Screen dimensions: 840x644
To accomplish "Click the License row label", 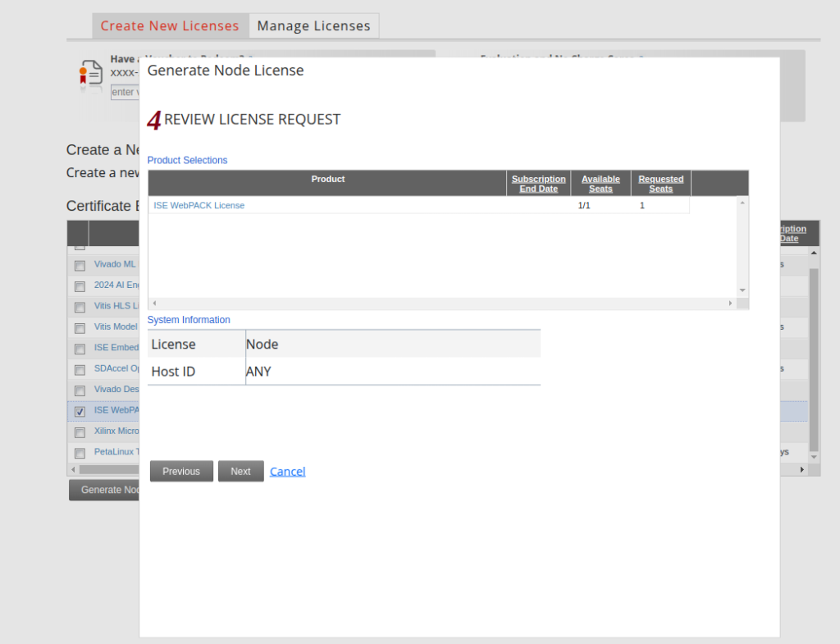I will tap(174, 344).
